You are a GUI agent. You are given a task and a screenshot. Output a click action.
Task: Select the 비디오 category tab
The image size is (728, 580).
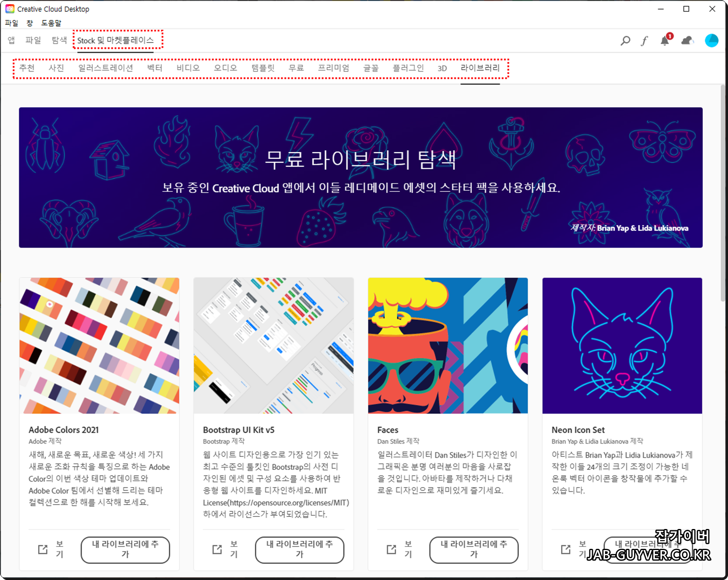(188, 68)
